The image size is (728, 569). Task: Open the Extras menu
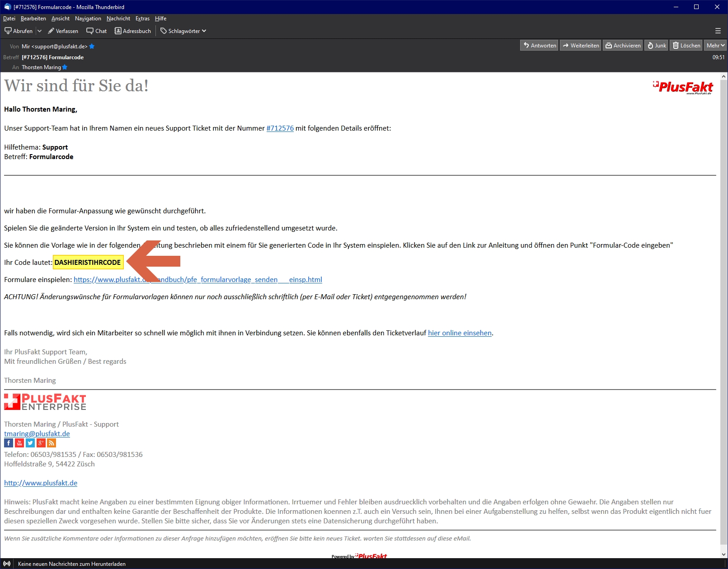(x=142, y=19)
